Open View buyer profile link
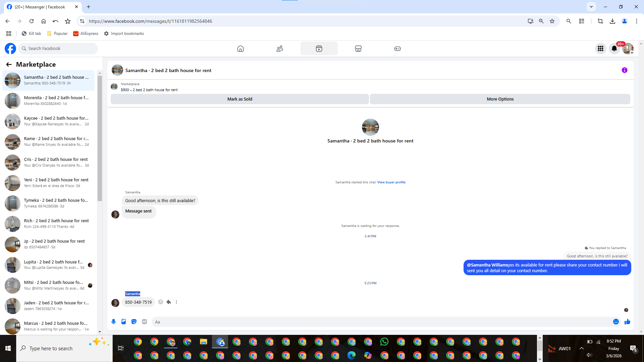The width and height of the screenshot is (644, 362). click(391, 182)
